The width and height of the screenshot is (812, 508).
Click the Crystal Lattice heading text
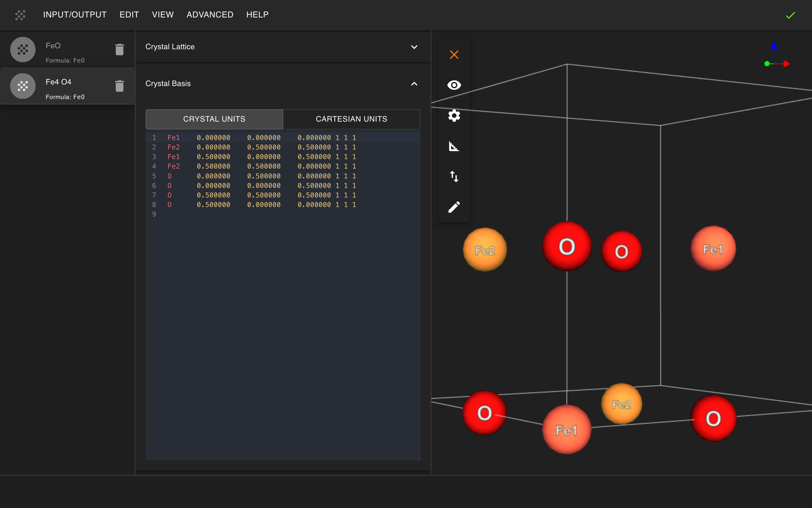pyautogui.click(x=170, y=47)
